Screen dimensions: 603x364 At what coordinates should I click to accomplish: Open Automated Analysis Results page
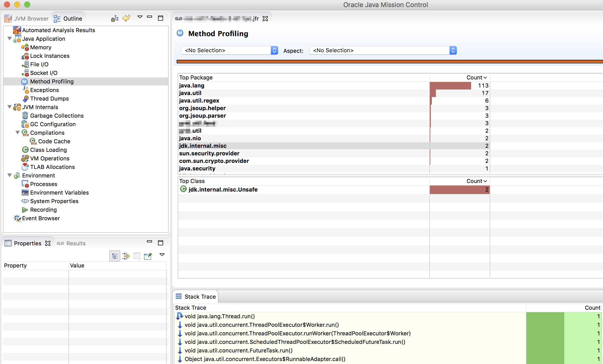click(58, 30)
